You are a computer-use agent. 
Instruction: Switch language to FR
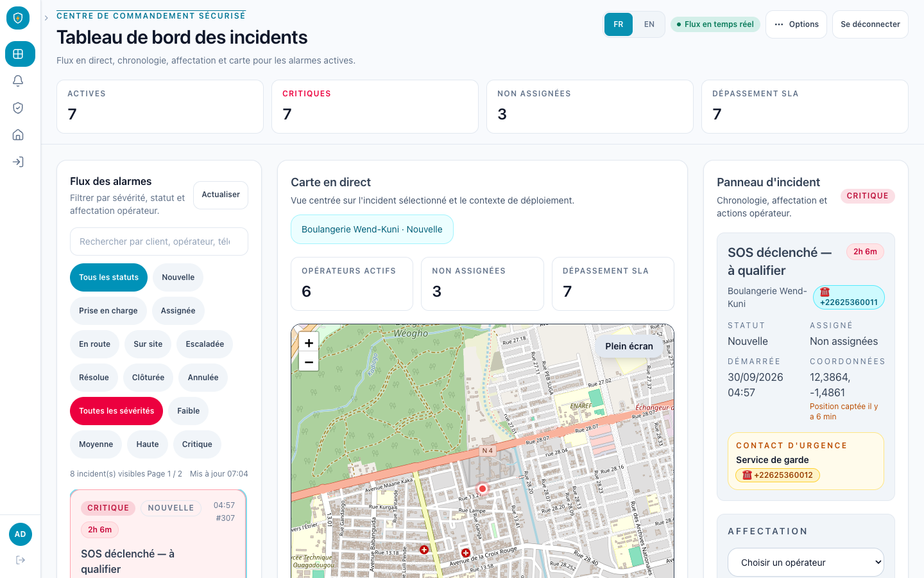619,24
